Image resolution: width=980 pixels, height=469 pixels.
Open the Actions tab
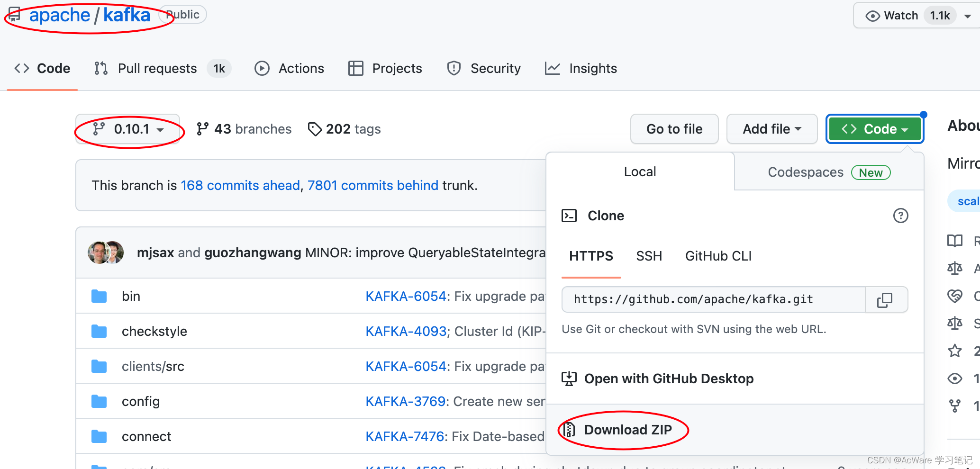coord(289,68)
